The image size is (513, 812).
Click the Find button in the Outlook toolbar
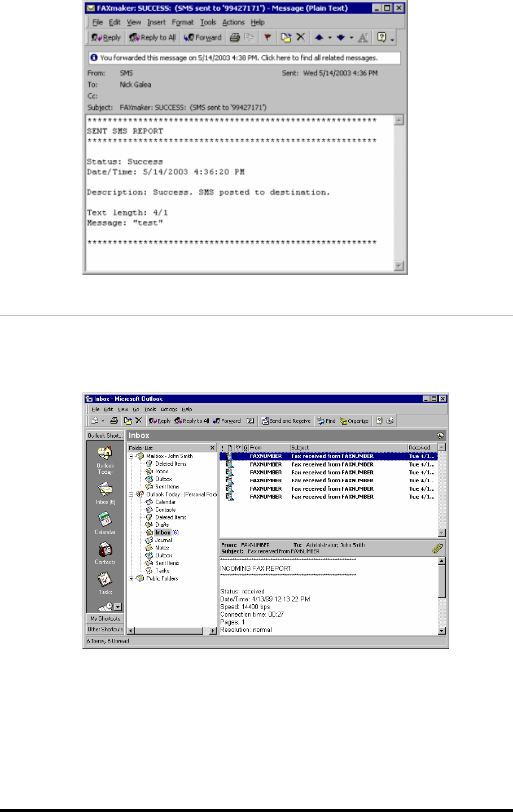pos(327,421)
